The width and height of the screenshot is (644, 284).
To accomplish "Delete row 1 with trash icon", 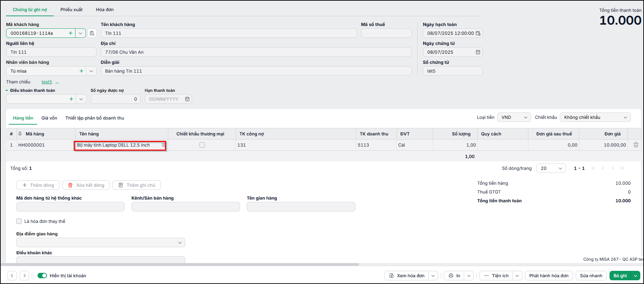I will tap(636, 145).
